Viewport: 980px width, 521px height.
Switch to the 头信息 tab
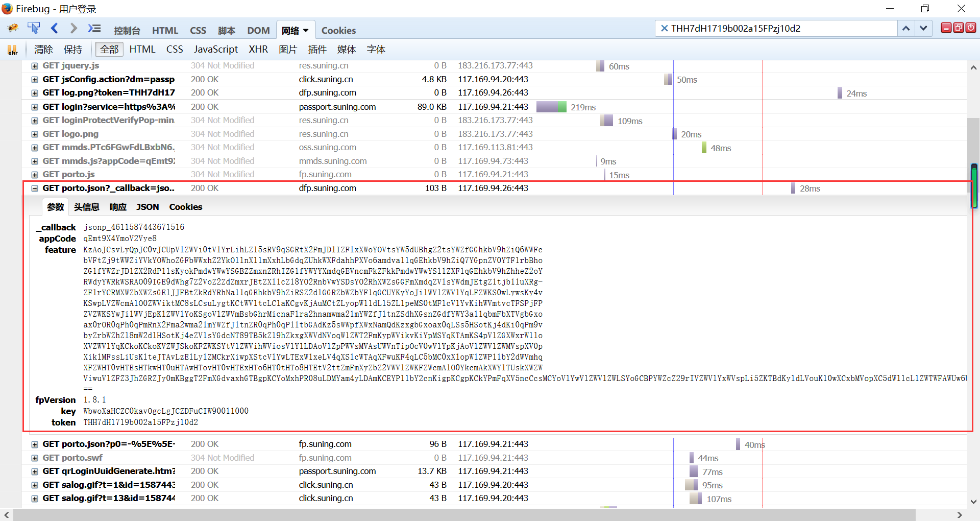(86, 207)
